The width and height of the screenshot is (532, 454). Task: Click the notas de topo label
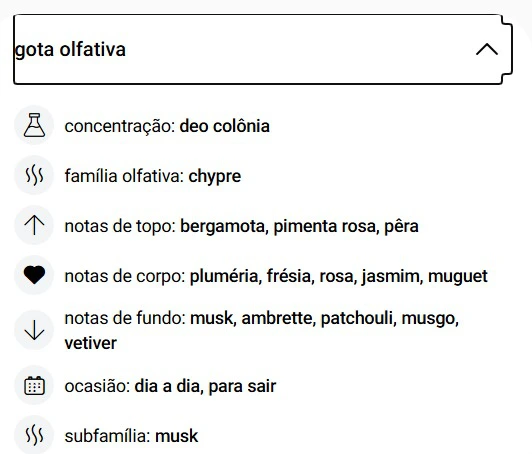click(120, 227)
